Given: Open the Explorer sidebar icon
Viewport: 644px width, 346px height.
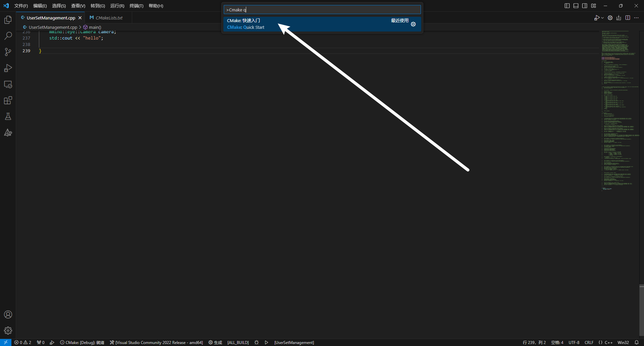Looking at the screenshot, I should coord(8,20).
